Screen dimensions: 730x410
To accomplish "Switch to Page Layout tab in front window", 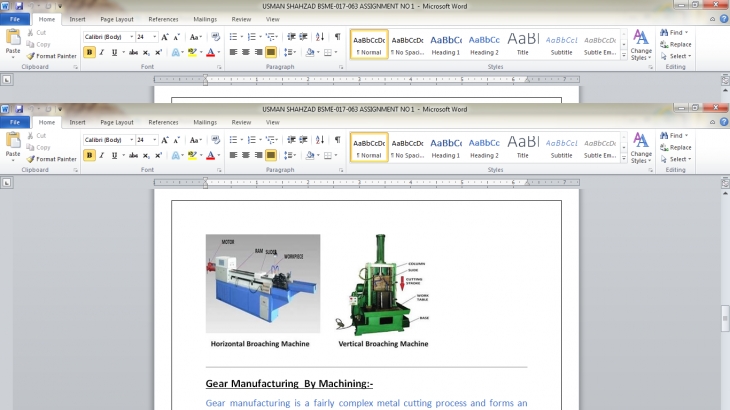I will (117, 122).
